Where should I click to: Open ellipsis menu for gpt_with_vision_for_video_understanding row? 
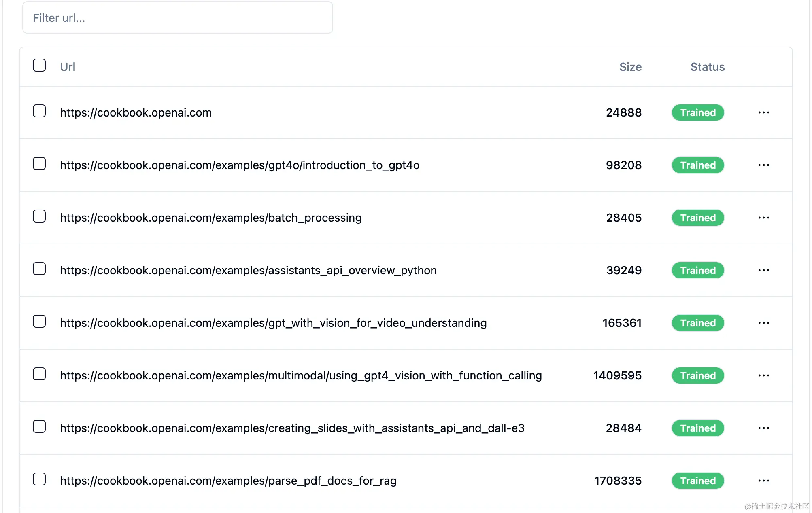pos(763,323)
